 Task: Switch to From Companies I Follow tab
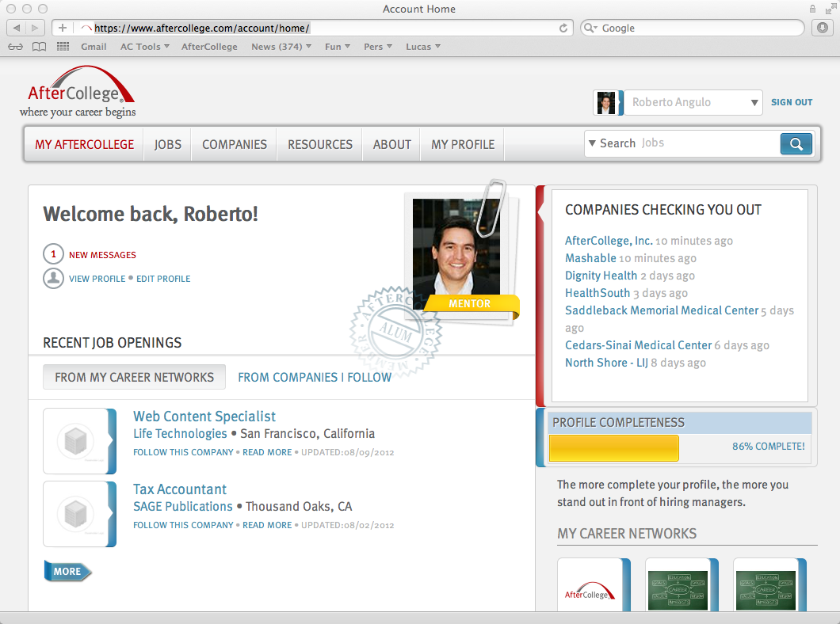[x=315, y=377]
